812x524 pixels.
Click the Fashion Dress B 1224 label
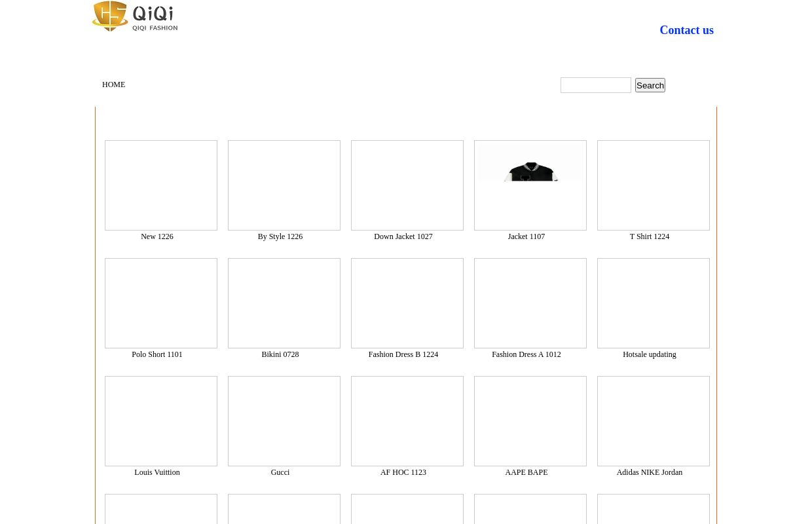pyautogui.click(x=403, y=354)
